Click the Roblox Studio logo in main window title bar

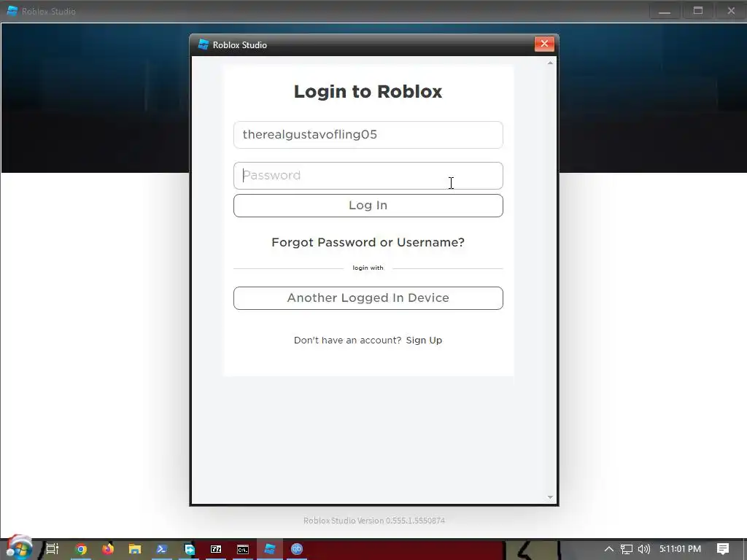[12, 11]
